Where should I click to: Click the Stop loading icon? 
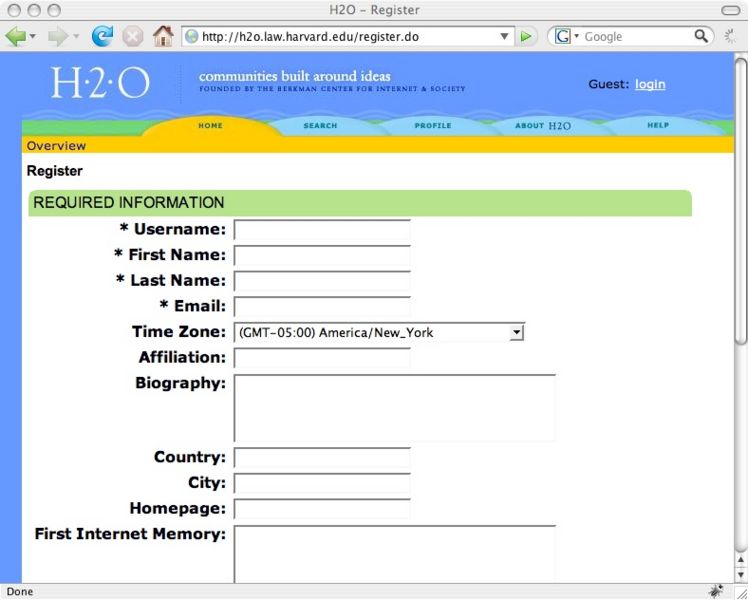[x=132, y=36]
